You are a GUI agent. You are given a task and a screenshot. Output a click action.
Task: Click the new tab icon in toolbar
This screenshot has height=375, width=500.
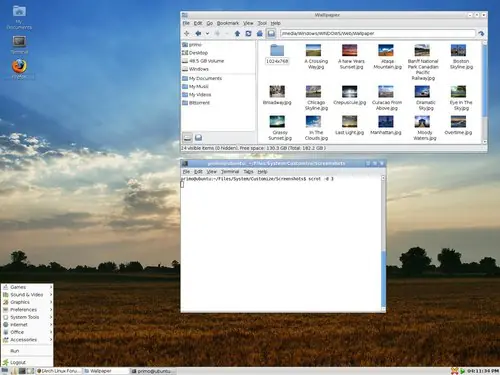[x=187, y=33]
